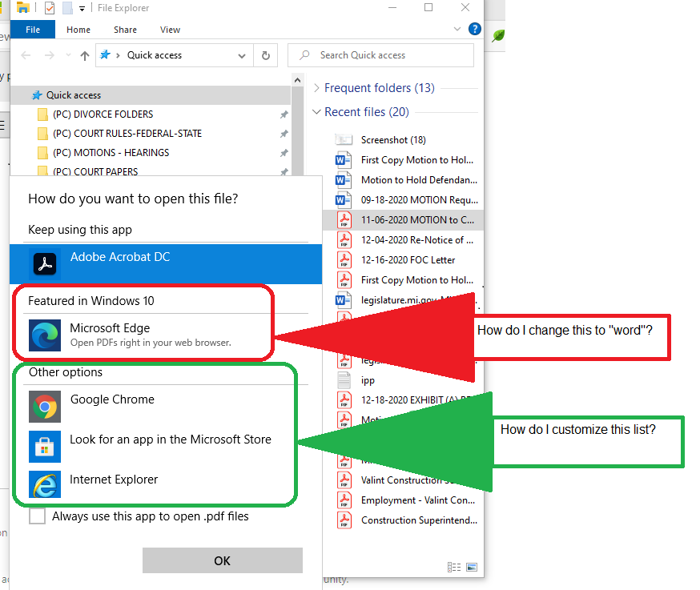Check 'Always use this app to open .pdf files'
This screenshot has width=700, height=590.
37,516
